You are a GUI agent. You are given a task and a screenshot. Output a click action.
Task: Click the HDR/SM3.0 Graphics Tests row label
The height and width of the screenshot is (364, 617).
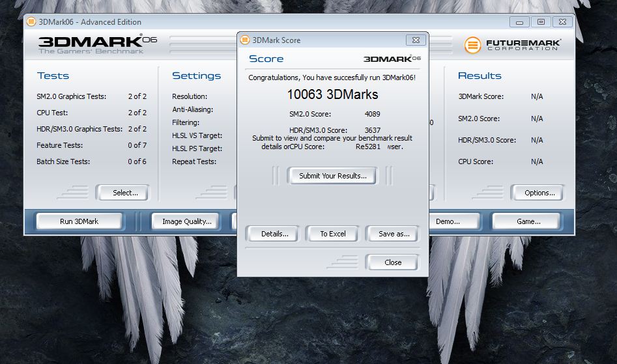point(79,129)
